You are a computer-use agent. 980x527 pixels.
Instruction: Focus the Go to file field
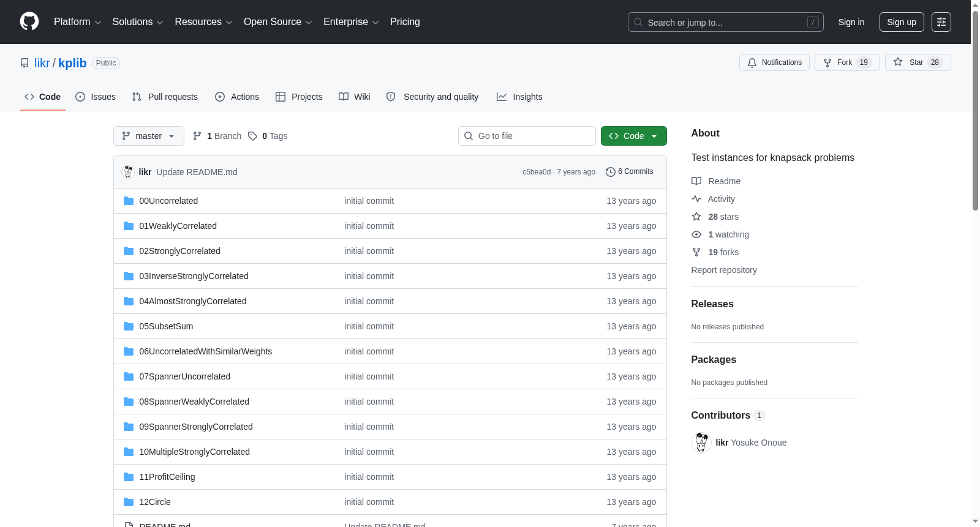[527, 136]
